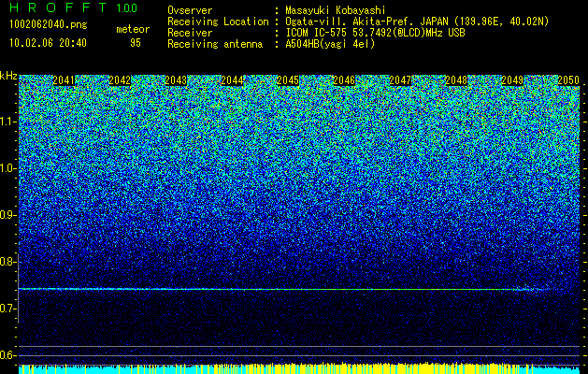Click the 2043 time marker
Viewport: 588px width, 374px height.
(176, 80)
